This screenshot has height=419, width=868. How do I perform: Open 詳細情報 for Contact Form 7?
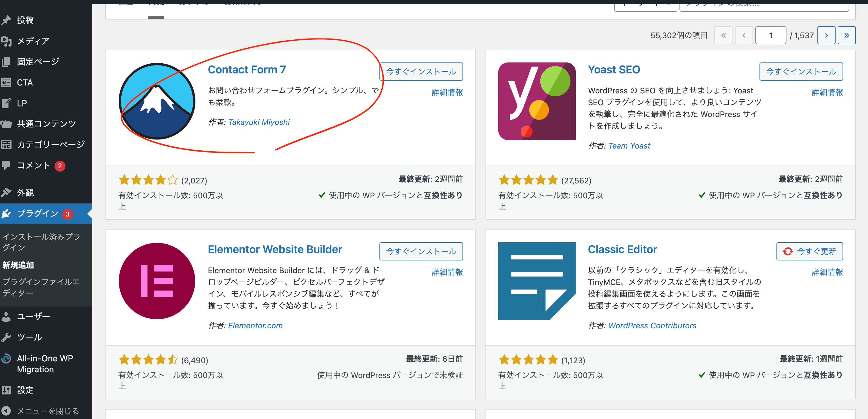click(447, 92)
